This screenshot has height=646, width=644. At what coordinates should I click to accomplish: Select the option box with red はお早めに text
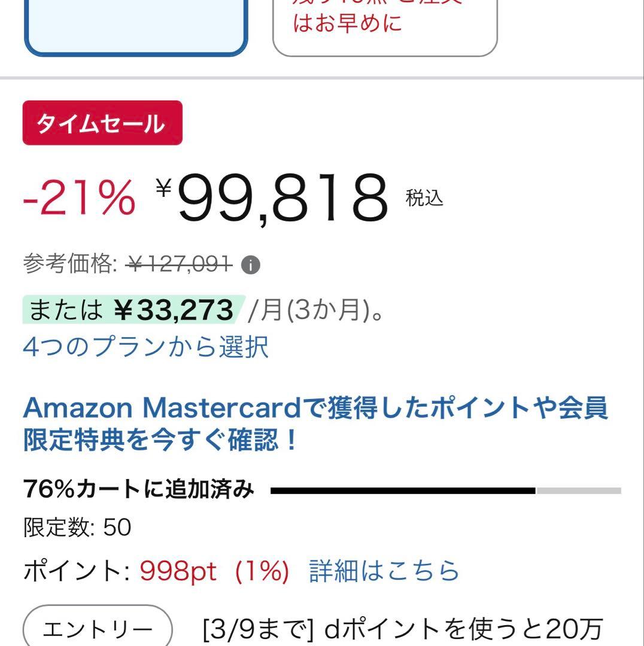pos(385,27)
